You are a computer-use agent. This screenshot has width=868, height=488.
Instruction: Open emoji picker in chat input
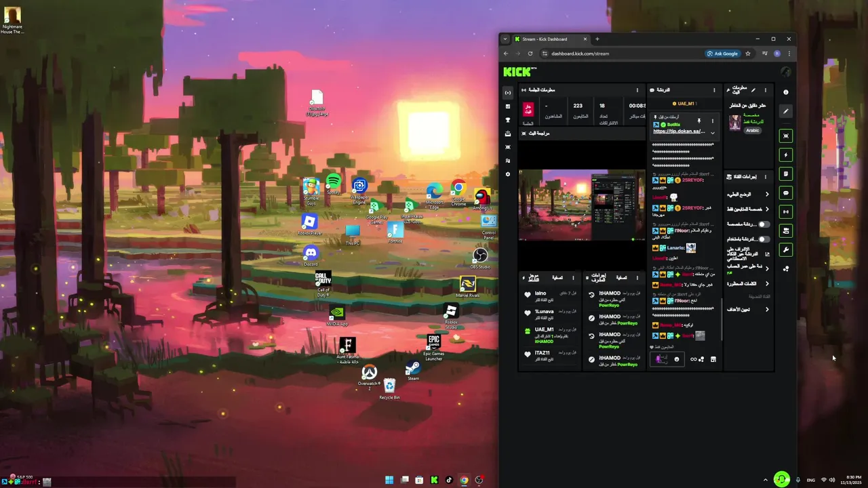coord(676,359)
